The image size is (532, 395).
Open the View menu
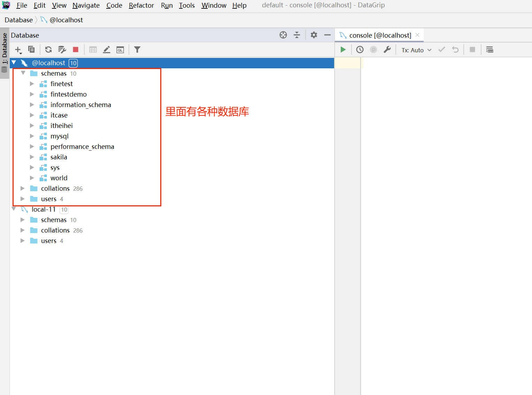[x=59, y=5]
